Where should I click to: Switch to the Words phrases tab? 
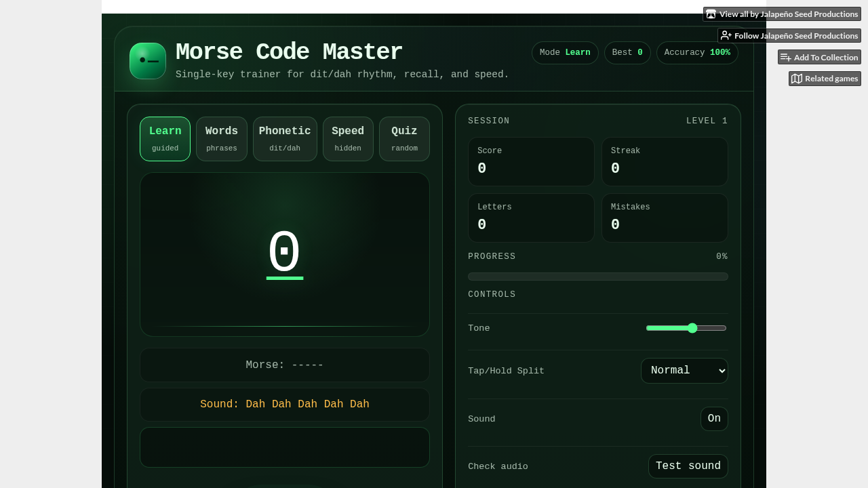coord(222,139)
